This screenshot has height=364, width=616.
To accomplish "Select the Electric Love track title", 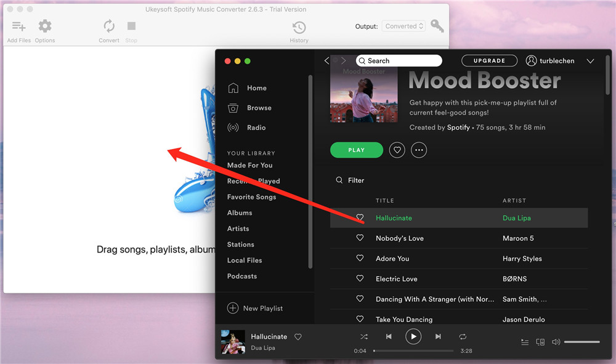I will pyautogui.click(x=396, y=279).
